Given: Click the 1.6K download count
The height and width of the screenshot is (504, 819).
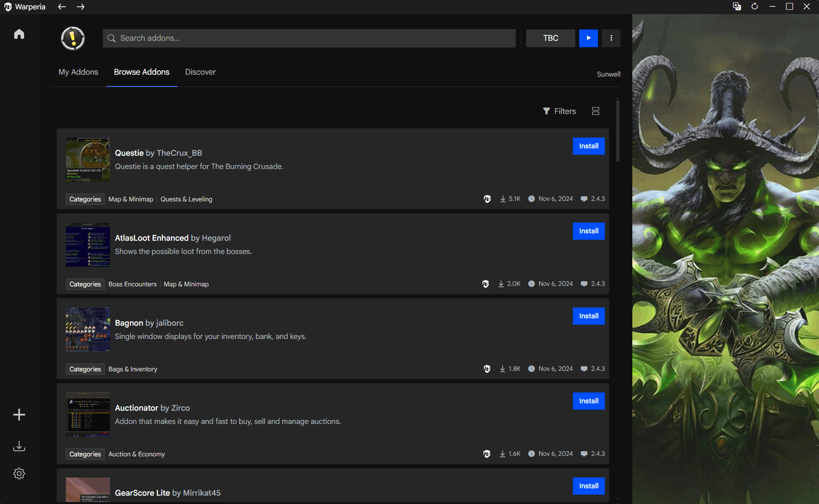Looking at the screenshot, I should (514, 454).
